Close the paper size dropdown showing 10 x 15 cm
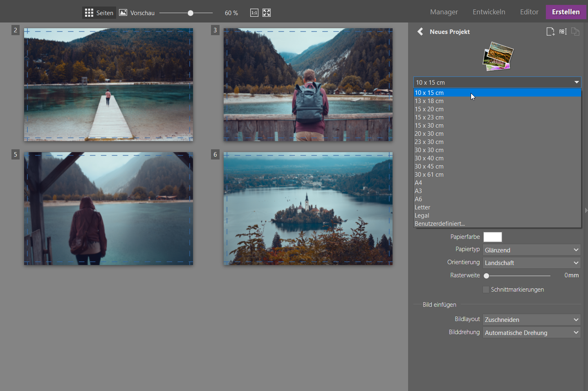 pyautogui.click(x=497, y=82)
